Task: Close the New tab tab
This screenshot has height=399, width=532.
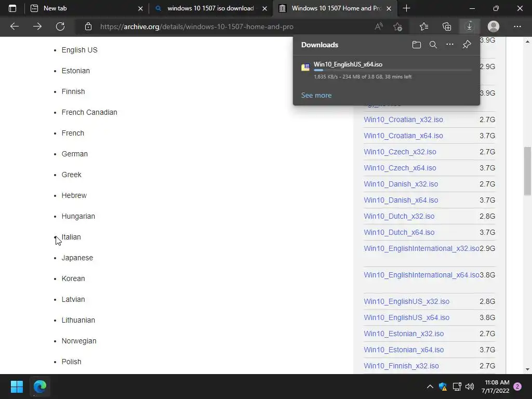Action: click(x=140, y=8)
